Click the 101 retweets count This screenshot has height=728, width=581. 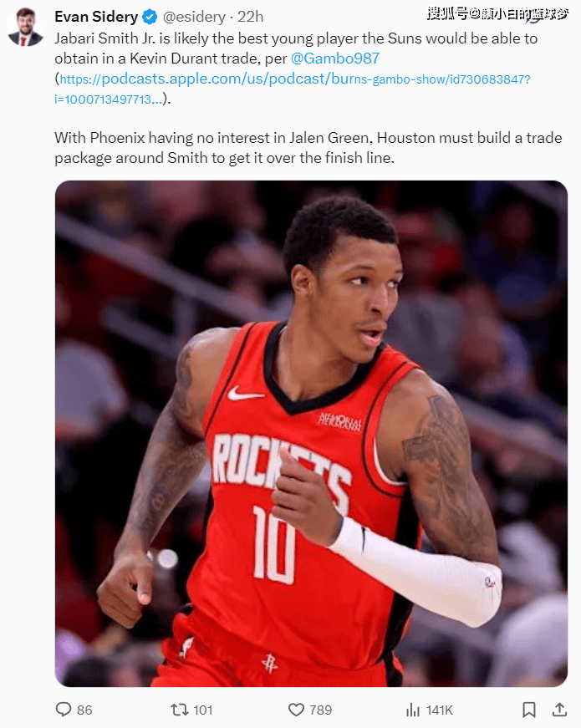click(202, 710)
